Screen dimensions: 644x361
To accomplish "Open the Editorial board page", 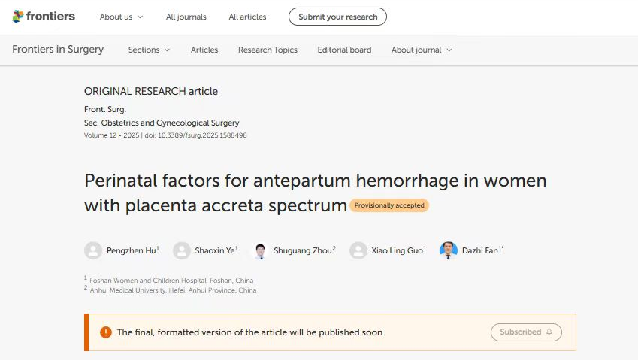I will click(x=344, y=50).
